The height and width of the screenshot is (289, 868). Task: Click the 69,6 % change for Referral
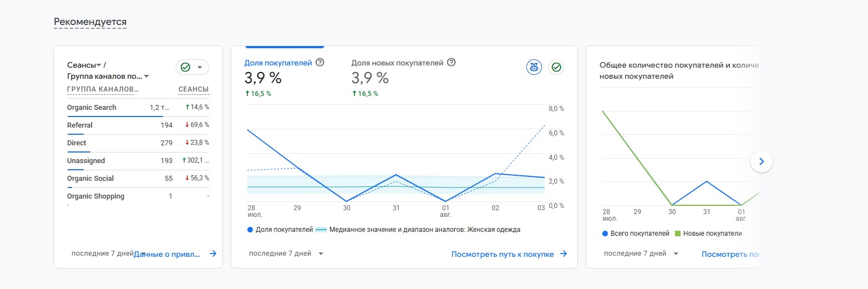tap(197, 125)
